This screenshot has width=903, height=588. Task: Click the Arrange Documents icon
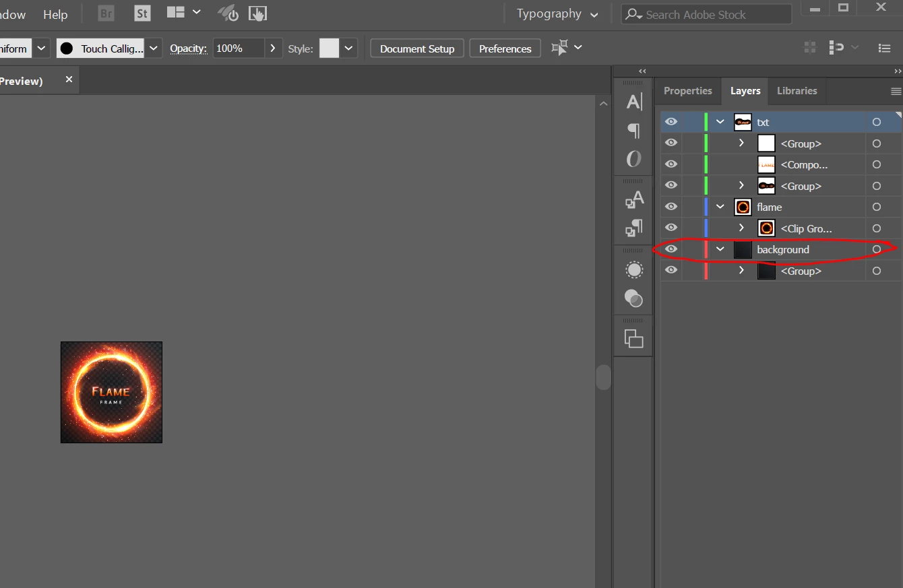coord(183,12)
